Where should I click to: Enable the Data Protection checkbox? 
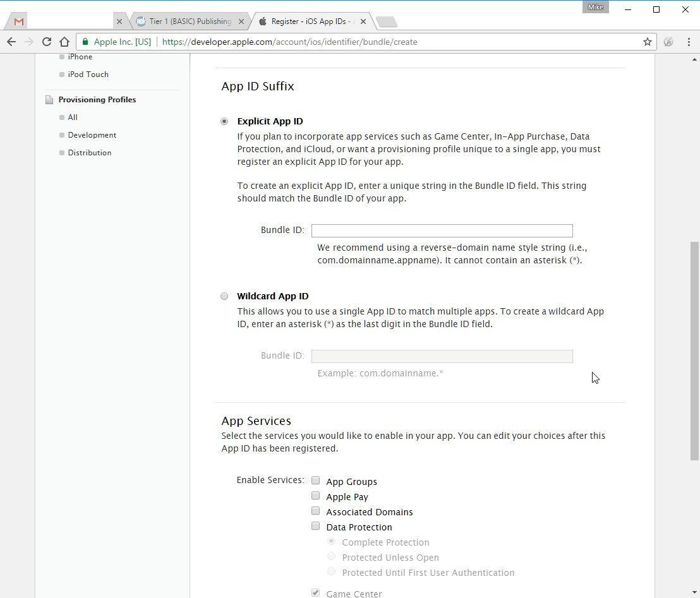point(316,526)
